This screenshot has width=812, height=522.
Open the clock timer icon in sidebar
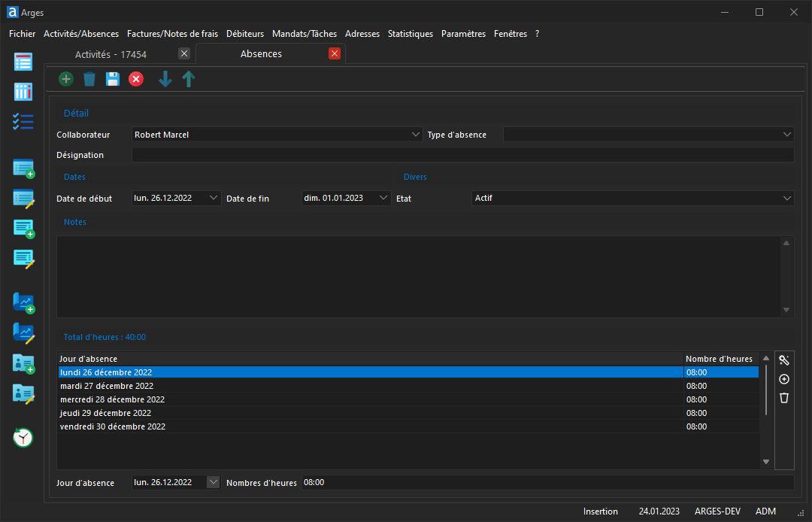coord(23,438)
